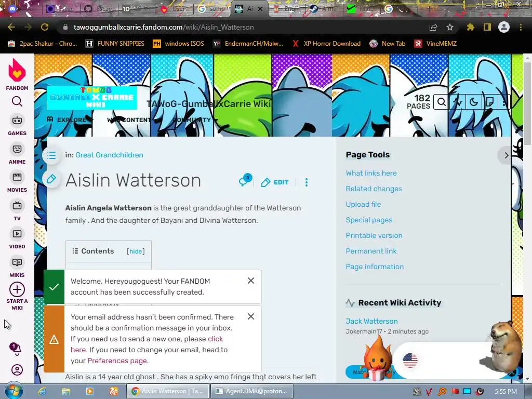Open more page actions three-dot menu

coord(307,182)
